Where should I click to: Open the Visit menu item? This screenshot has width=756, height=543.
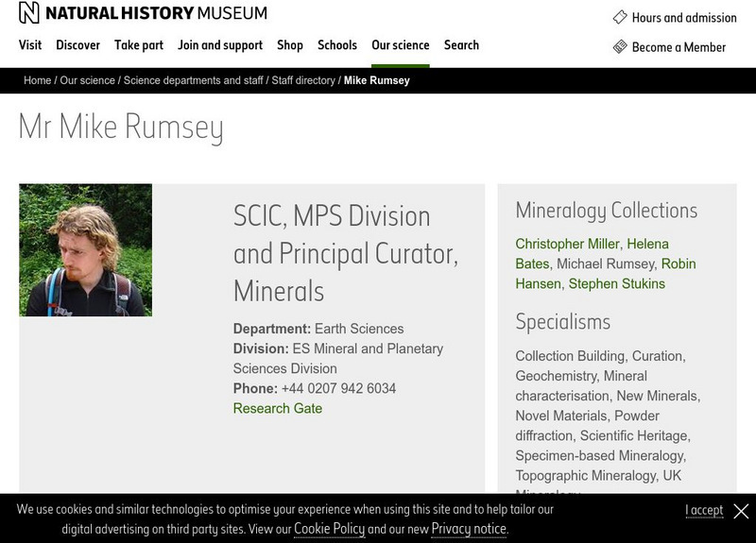pyautogui.click(x=30, y=45)
